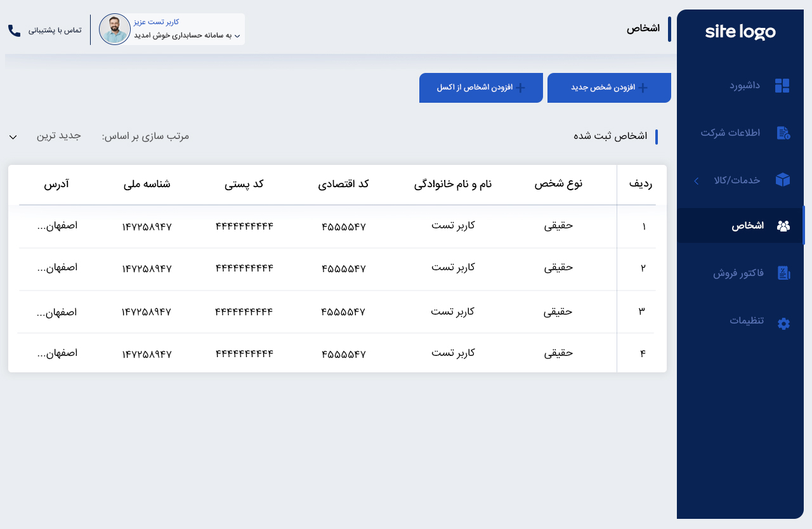This screenshot has width=812, height=529.
Task: Click the dashboard grid icon in sidebar
Action: pos(782,86)
